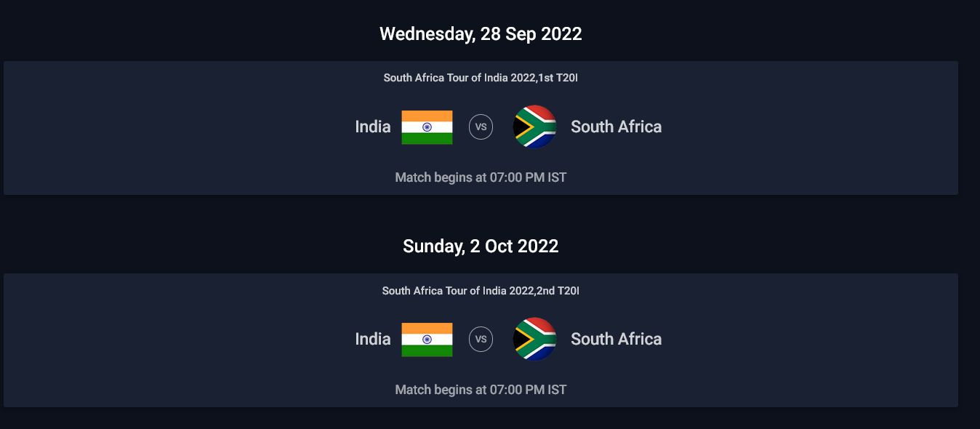Click the VS badge in 1st T20I card
Viewport: 980px width, 429px height.
point(481,127)
